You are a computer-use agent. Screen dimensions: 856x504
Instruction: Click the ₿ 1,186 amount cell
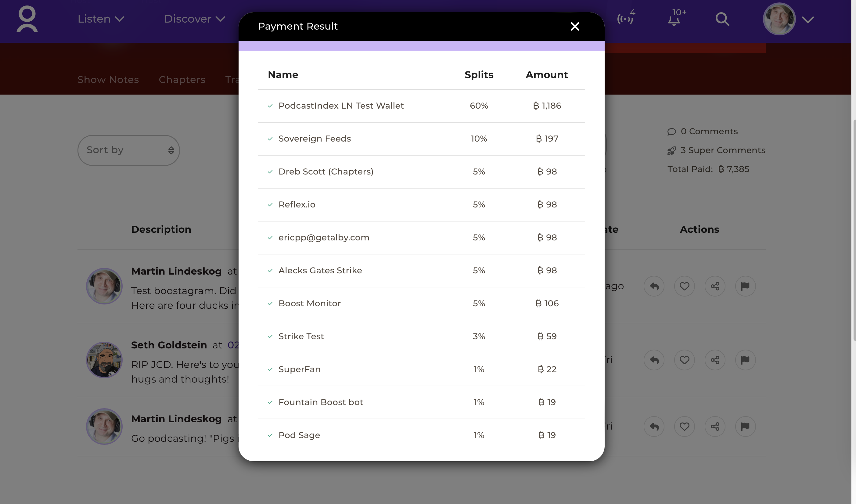coord(547,106)
